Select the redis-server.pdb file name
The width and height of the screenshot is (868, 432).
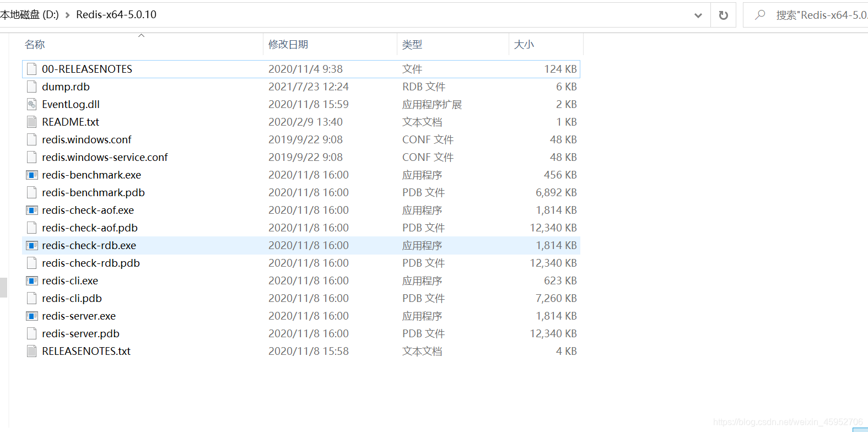coord(80,333)
